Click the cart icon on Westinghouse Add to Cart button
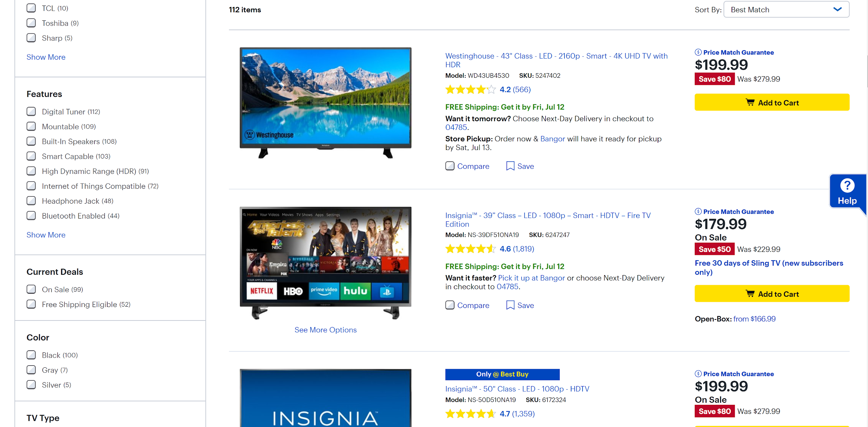The width and height of the screenshot is (868, 427). tap(750, 102)
